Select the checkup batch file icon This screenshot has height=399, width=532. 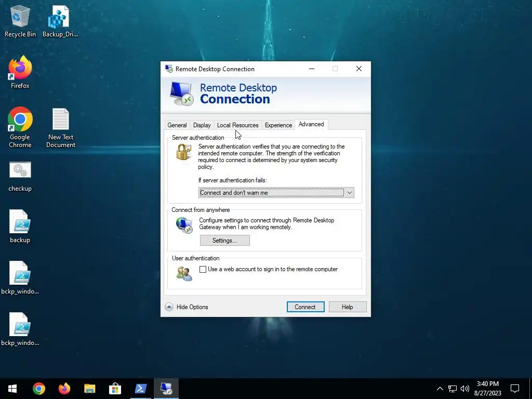pos(20,177)
